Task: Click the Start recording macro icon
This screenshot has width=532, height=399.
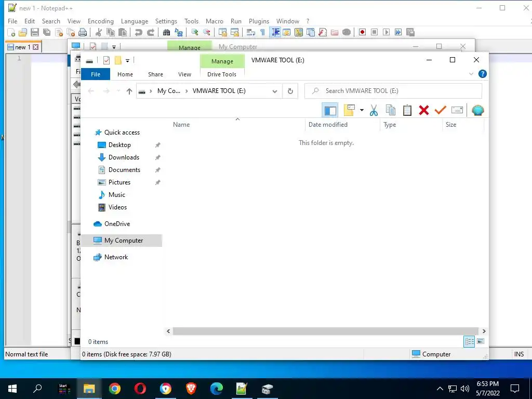Action: [x=362, y=32]
